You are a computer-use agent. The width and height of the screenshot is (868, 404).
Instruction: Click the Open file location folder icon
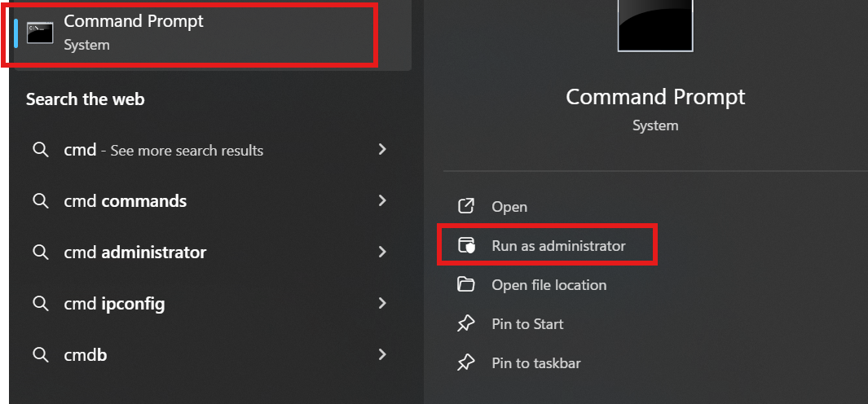pos(466,285)
